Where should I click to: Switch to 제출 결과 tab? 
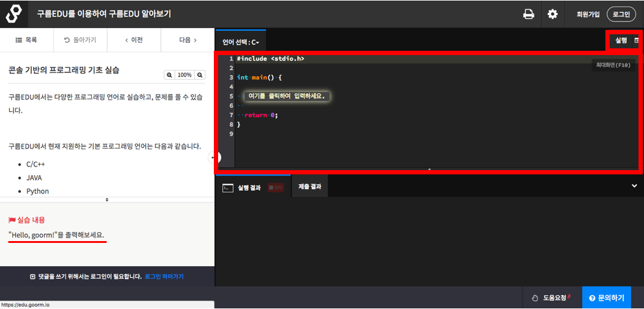309,186
